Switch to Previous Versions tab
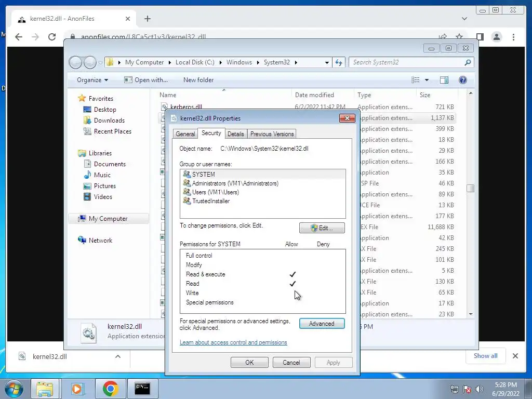The image size is (532, 399). pyautogui.click(x=272, y=134)
